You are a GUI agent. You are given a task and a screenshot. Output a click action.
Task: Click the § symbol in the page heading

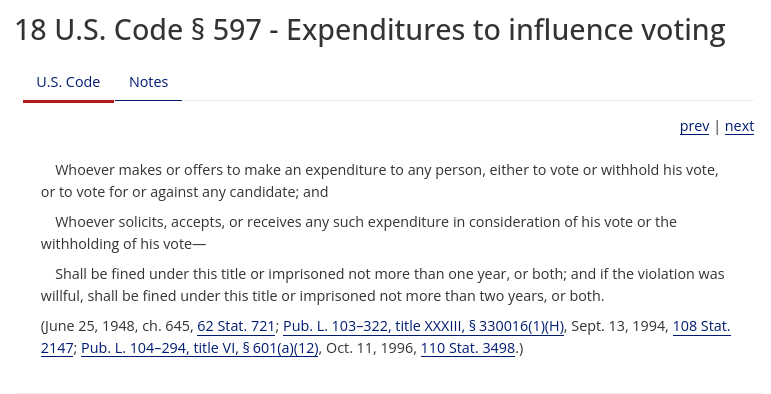[197, 30]
